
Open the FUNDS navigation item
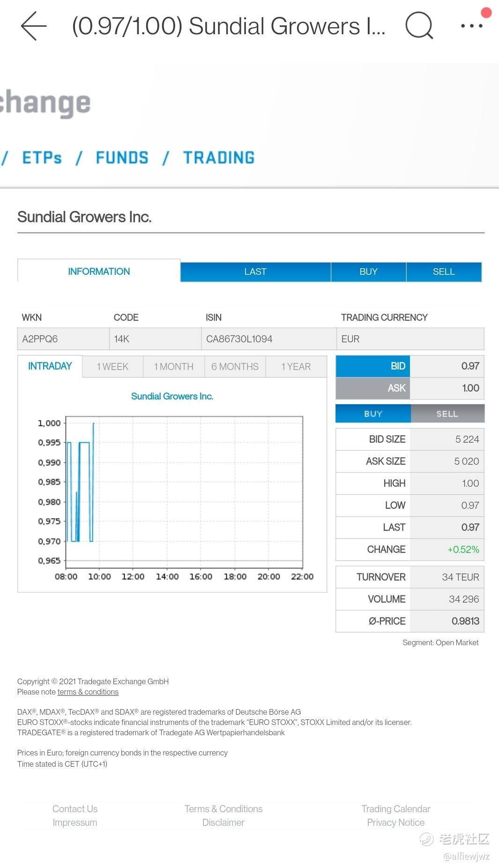click(x=122, y=158)
